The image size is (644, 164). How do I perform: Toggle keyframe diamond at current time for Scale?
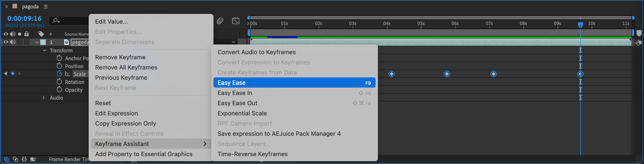click(13, 73)
